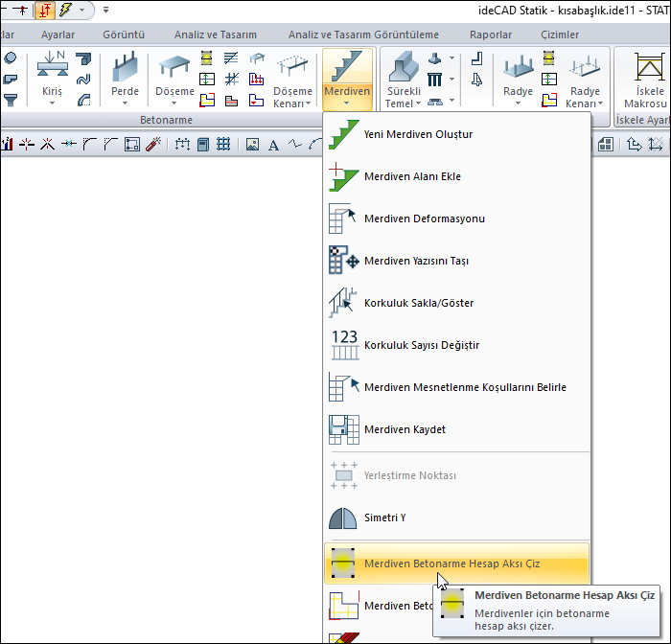Choose Simetri Y icon

[343, 517]
